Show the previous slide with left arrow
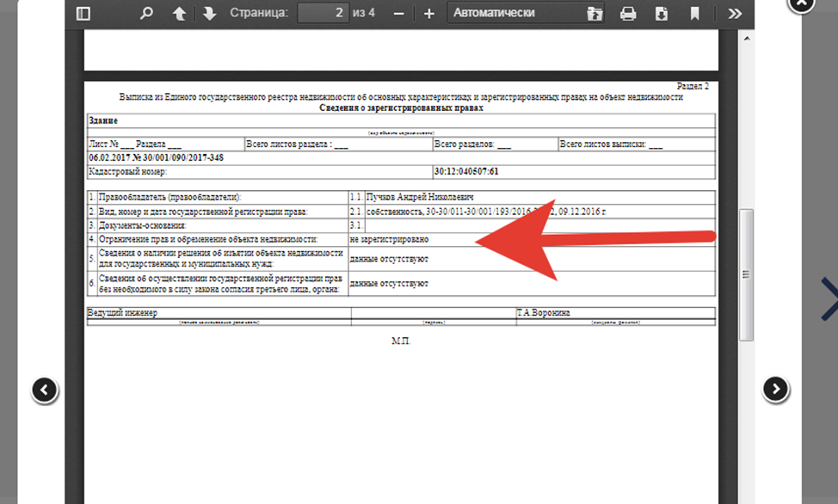The height and width of the screenshot is (504, 838). point(45,390)
